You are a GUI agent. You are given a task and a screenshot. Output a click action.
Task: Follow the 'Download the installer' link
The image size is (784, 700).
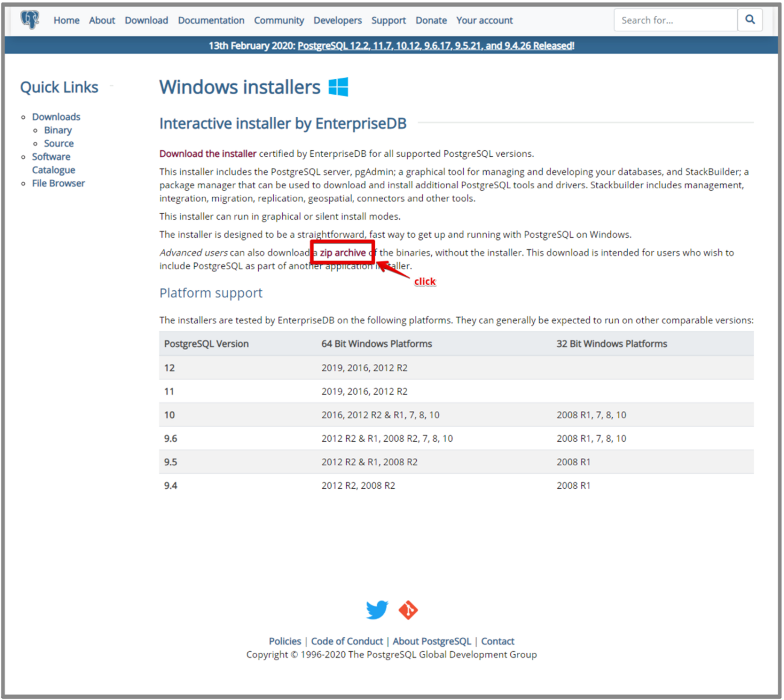(x=208, y=153)
